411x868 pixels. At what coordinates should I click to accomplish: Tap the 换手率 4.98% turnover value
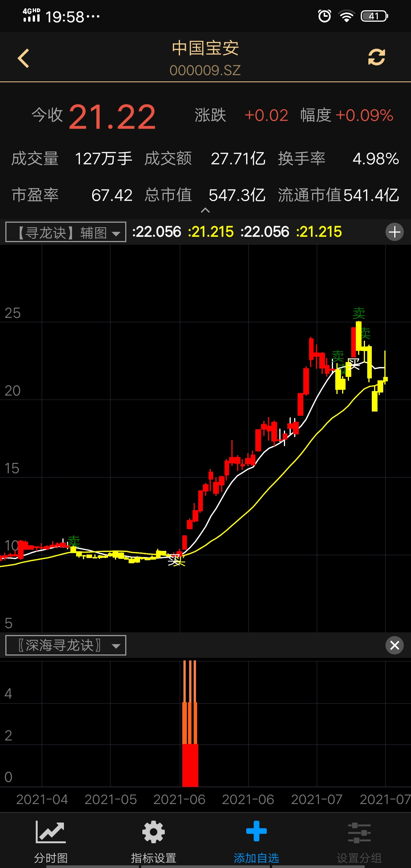375,159
